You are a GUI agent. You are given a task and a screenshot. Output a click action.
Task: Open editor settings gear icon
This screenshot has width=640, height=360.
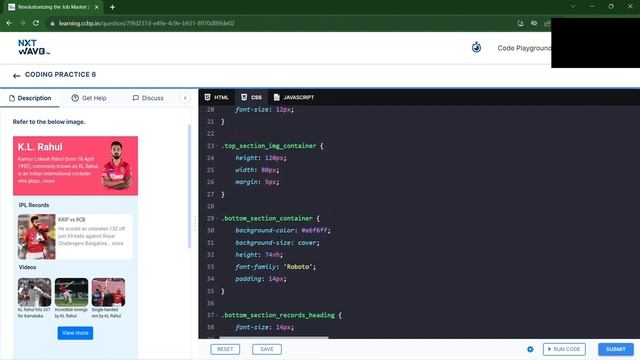click(530, 349)
